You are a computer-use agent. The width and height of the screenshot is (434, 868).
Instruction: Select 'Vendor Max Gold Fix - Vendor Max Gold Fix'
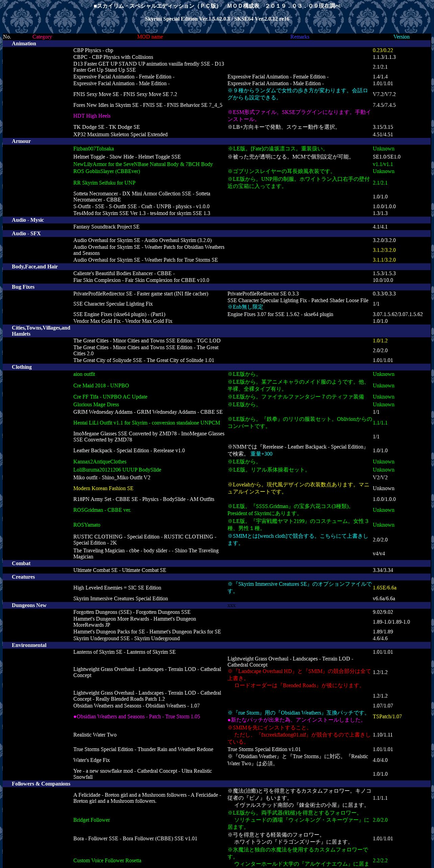coord(123,321)
